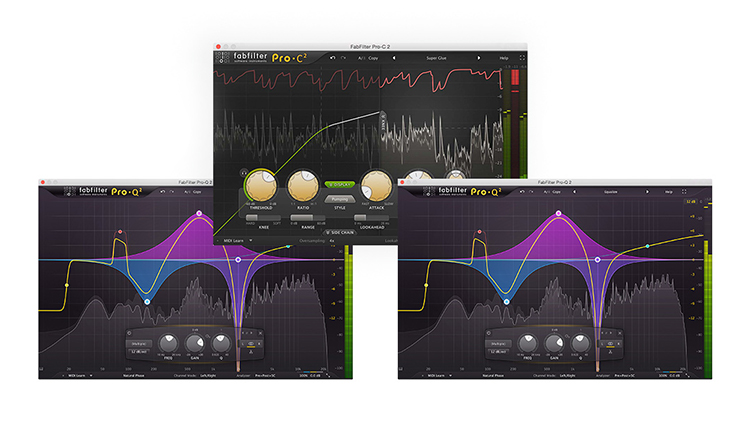Open the band shape dropdown in left Pro-Q 2 panel
The width and height of the screenshot is (750, 430).
(139, 343)
